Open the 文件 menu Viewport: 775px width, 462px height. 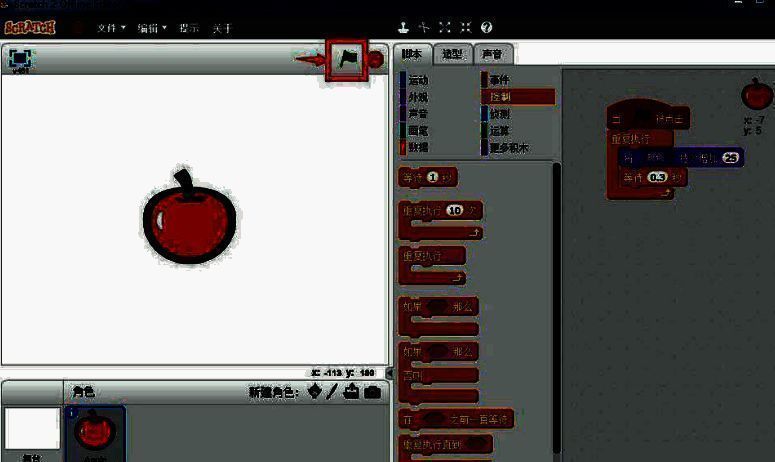click(110, 28)
